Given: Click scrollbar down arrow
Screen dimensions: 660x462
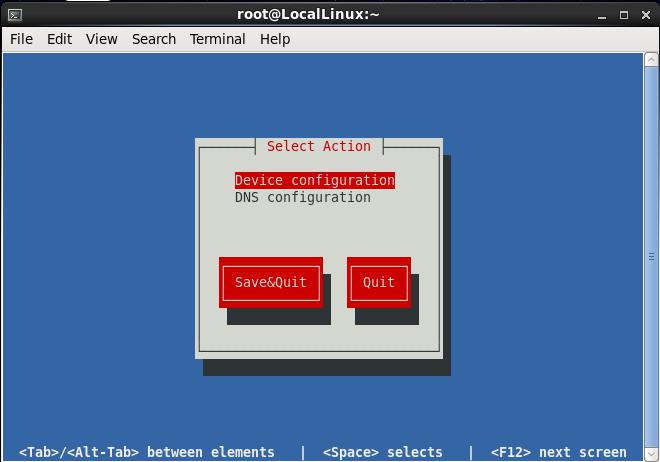Looking at the screenshot, I should (651, 454).
